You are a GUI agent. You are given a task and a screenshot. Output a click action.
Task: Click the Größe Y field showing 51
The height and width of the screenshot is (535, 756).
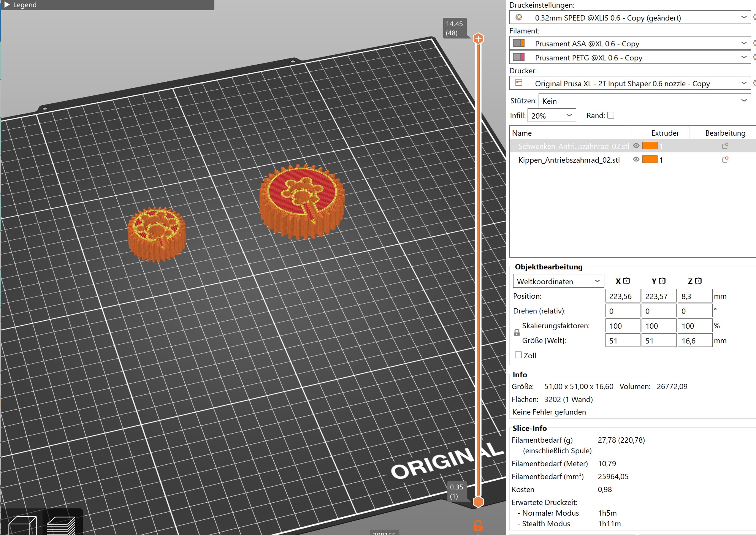[x=659, y=340]
